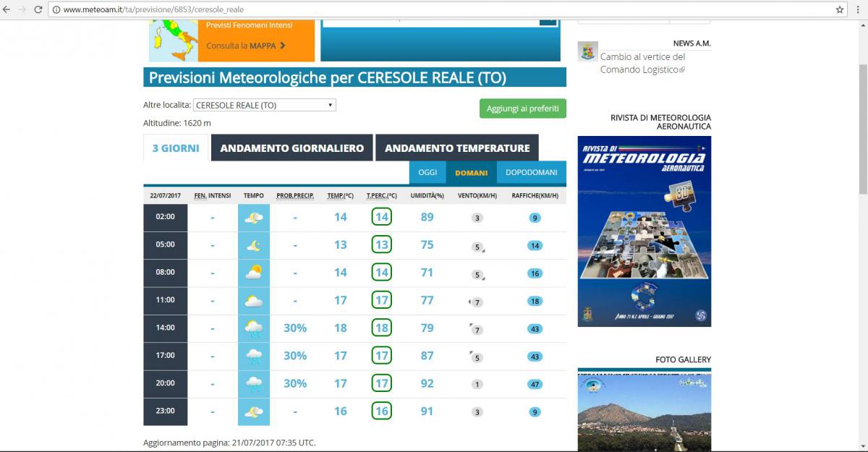Click humidity value 89 at 02:00
This screenshot has height=452, width=868.
[x=427, y=217]
